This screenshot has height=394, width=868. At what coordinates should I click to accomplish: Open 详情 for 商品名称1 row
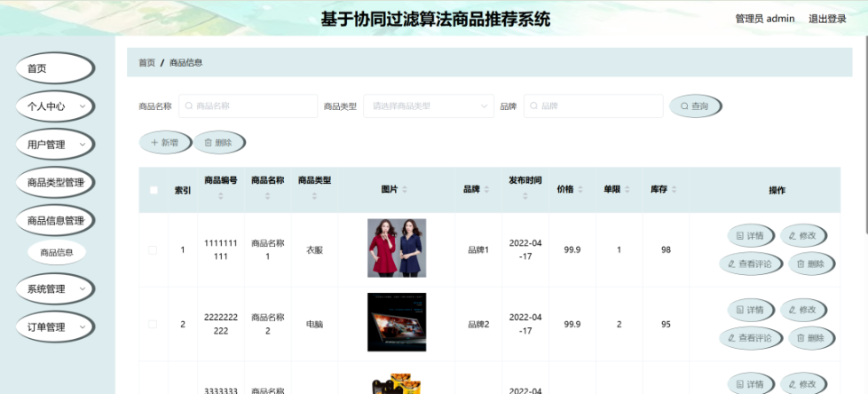tap(750, 236)
